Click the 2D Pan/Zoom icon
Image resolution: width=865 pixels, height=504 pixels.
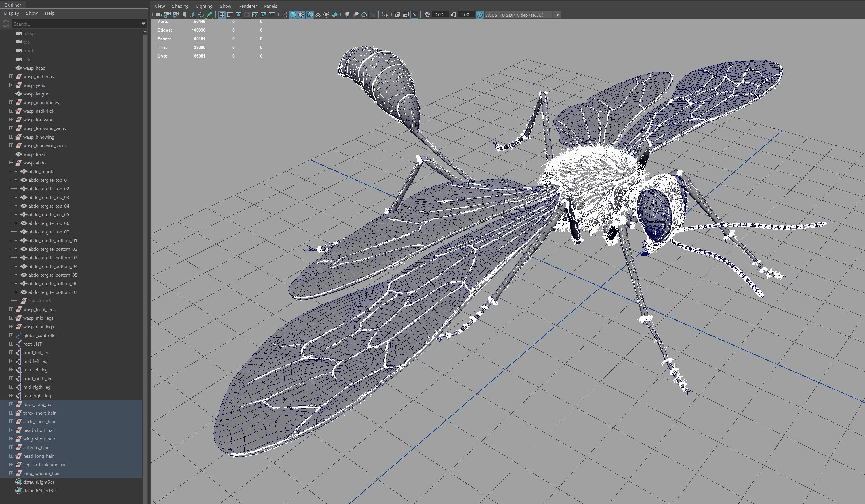[x=201, y=15]
